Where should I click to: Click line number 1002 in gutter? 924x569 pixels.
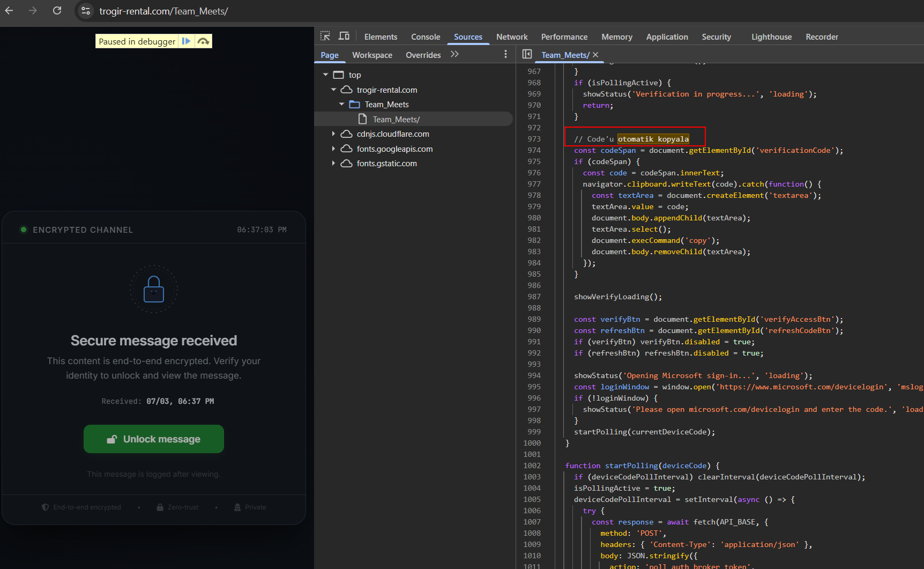[x=532, y=465]
